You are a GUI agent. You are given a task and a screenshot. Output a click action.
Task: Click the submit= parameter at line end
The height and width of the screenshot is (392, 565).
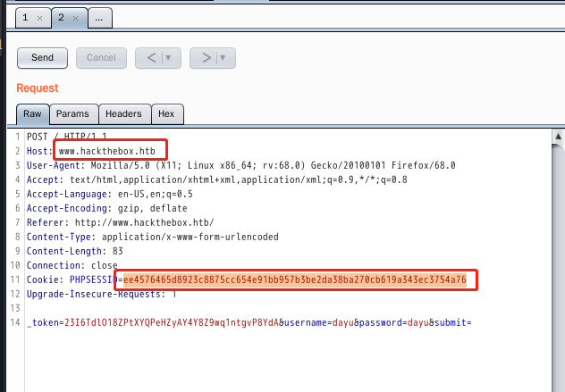point(453,322)
